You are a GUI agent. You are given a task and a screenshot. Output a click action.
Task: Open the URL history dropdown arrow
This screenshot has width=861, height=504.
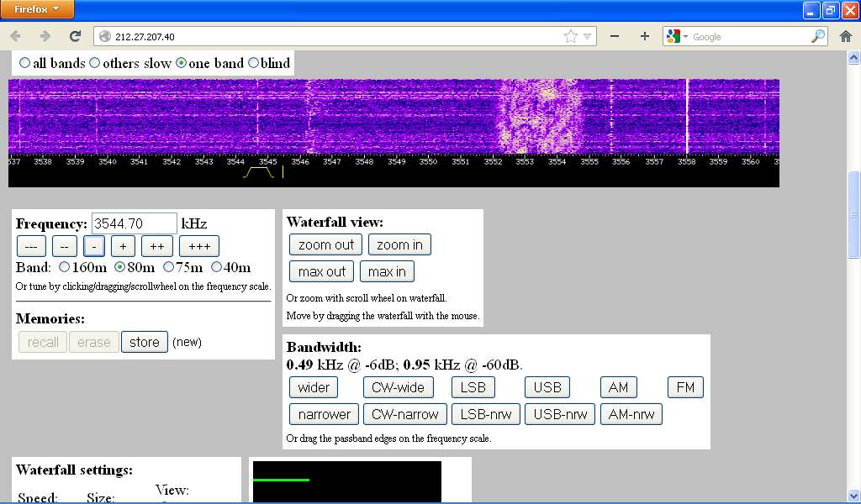coord(588,36)
